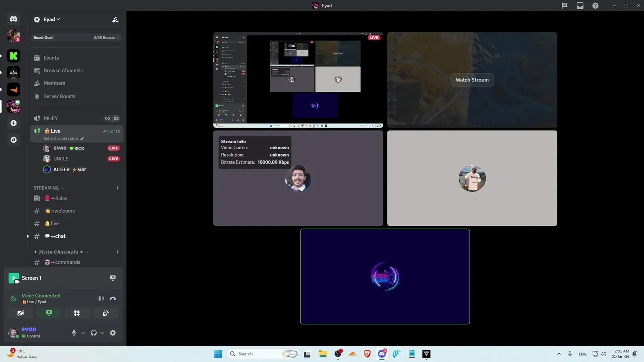The width and height of the screenshot is (644, 362).
Task: Open the Kick server with green K icon
Action: (x=13, y=56)
